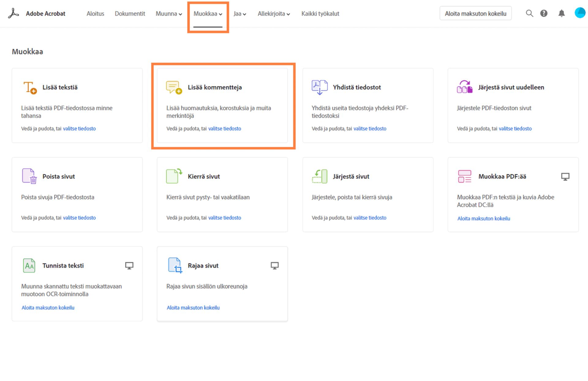The image size is (588, 381).
Task: Open the Dokumentit tab
Action: [x=130, y=14]
